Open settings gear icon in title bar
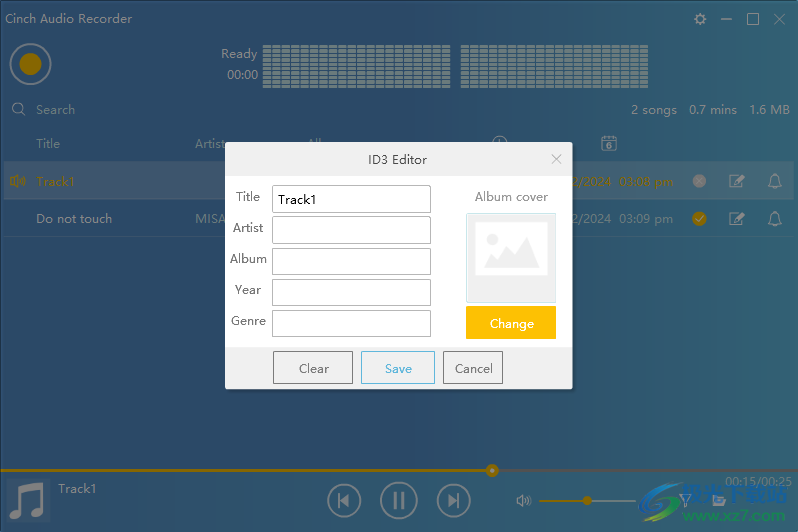The width and height of the screenshot is (798, 532). pos(700,19)
